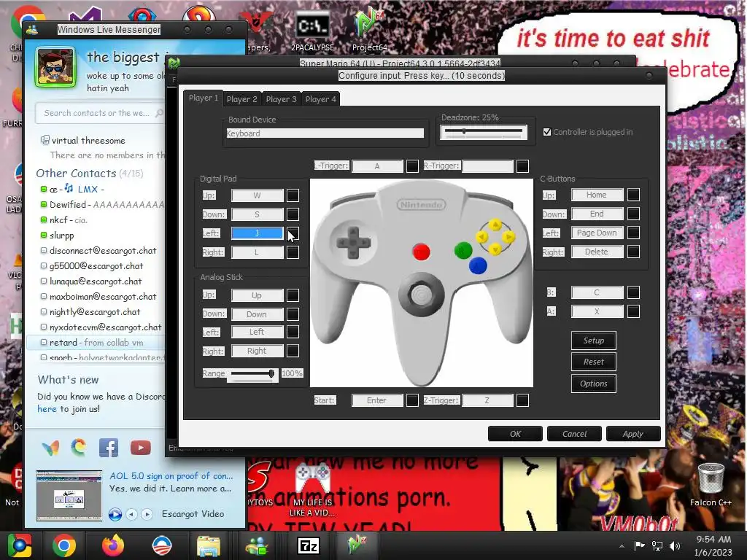Open the Setup button
This screenshot has width=747, height=560.
(594, 341)
